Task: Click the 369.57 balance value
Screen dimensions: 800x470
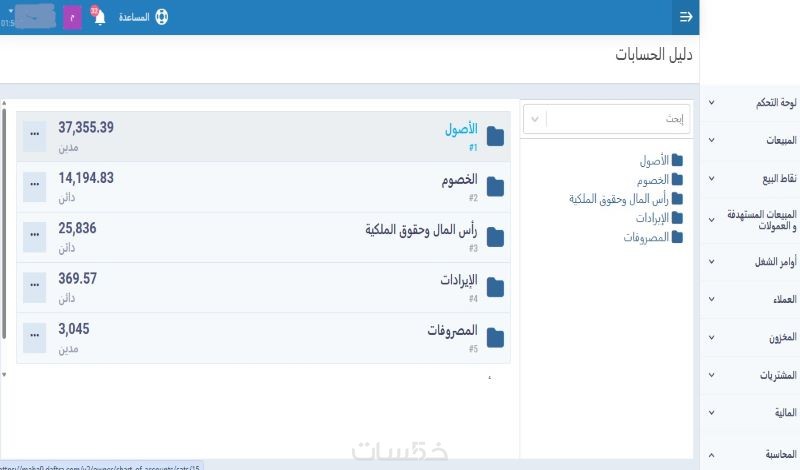Action: tap(77, 279)
